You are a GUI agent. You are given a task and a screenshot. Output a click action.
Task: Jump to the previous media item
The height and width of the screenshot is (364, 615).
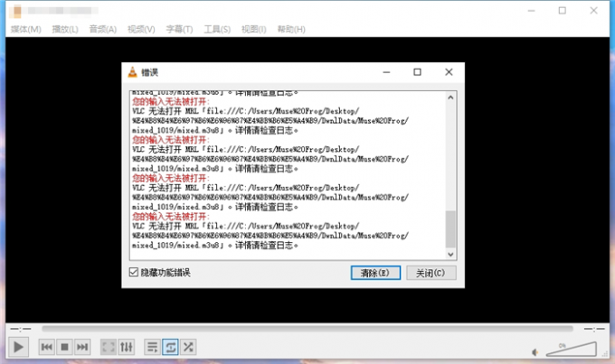47,347
